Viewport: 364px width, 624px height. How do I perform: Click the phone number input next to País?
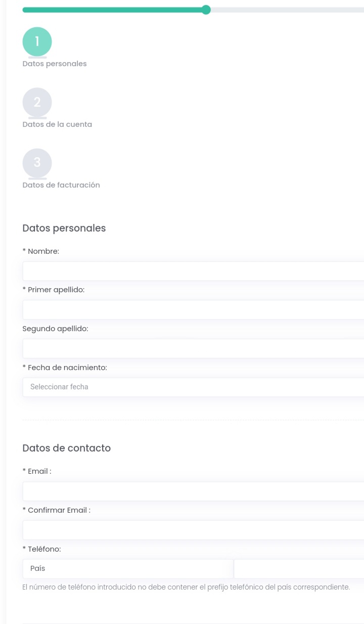tap(299, 568)
